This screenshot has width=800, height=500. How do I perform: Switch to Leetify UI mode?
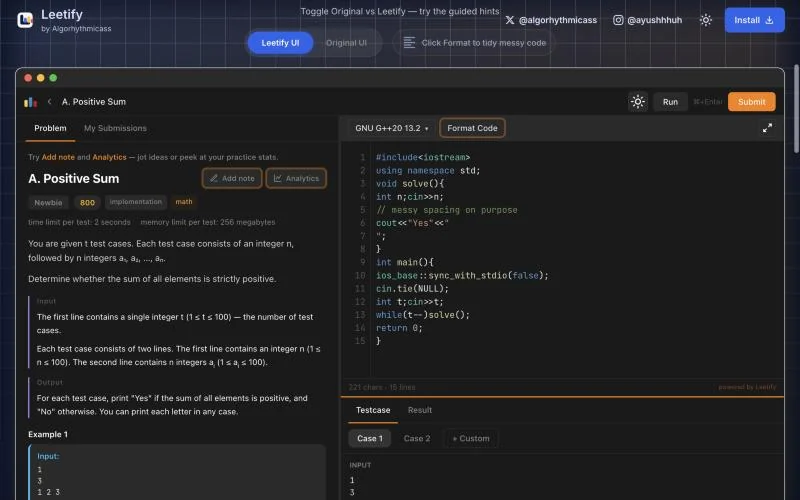(x=280, y=43)
